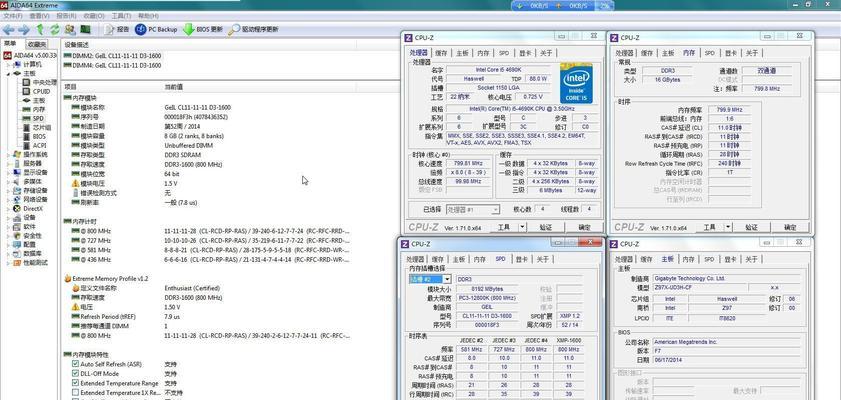Click 验证 button in CPU-Z memory window

pyautogui.click(x=751, y=227)
